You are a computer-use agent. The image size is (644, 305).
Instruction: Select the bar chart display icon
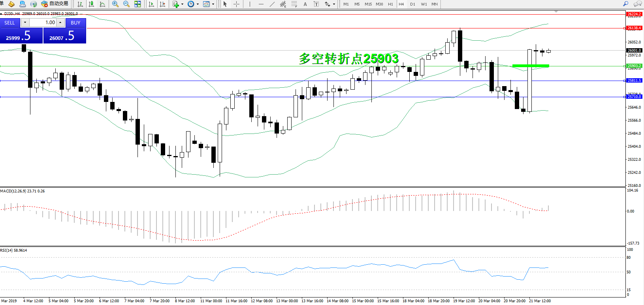80,4
